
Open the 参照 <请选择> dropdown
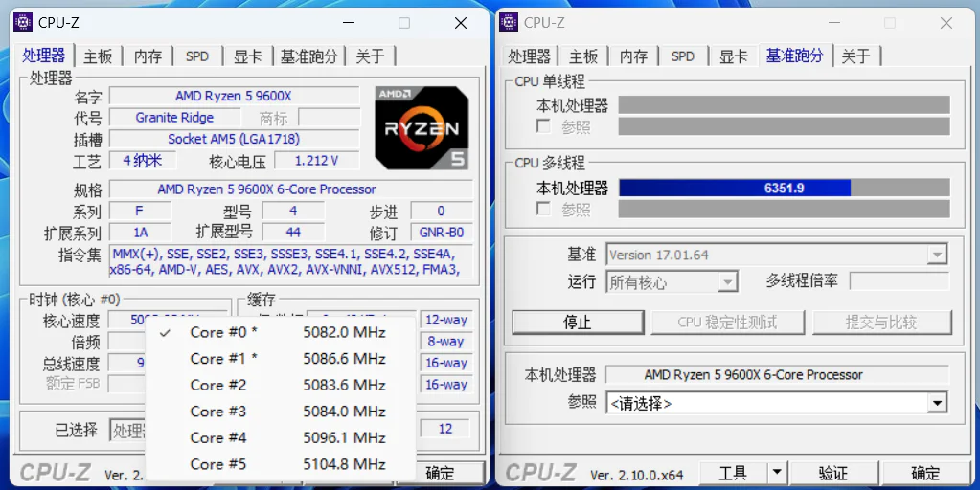pos(937,403)
